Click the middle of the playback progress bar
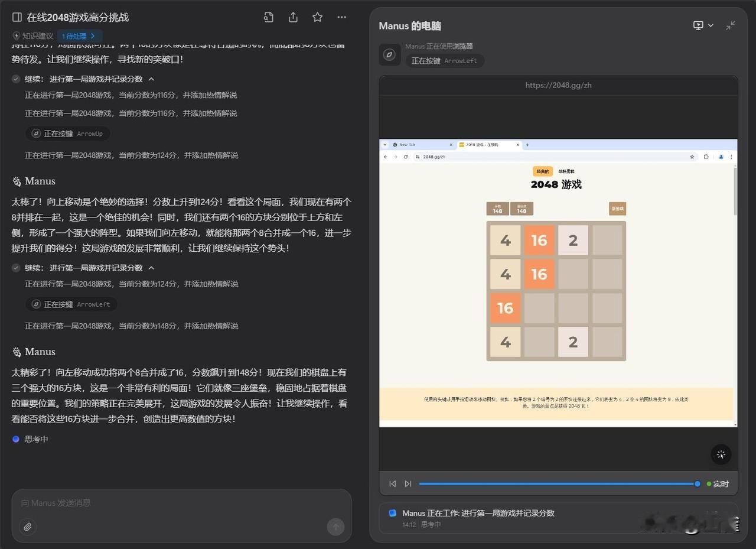Viewport: 756px width, 549px height. click(558, 484)
